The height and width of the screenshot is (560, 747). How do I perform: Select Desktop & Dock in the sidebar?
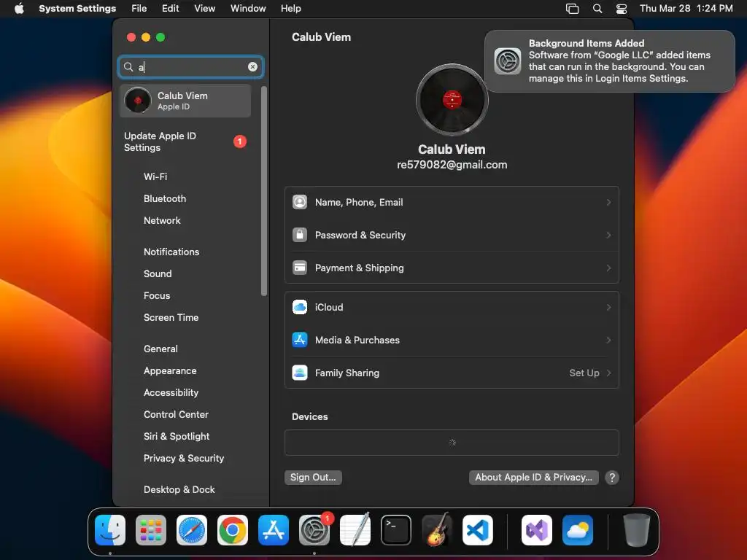pyautogui.click(x=179, y=490)
